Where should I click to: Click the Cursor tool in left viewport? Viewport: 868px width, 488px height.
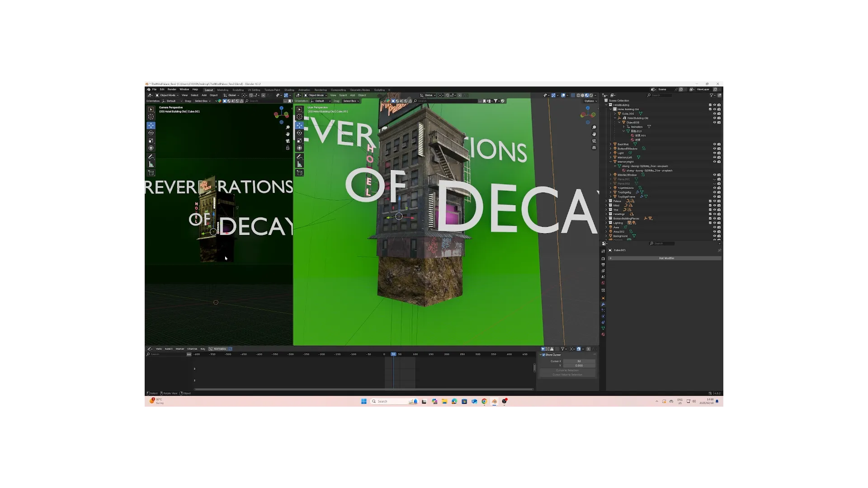151,117
